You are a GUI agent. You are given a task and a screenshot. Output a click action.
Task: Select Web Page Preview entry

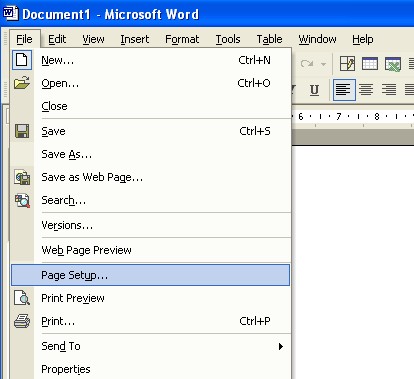[x=150, y=250]
